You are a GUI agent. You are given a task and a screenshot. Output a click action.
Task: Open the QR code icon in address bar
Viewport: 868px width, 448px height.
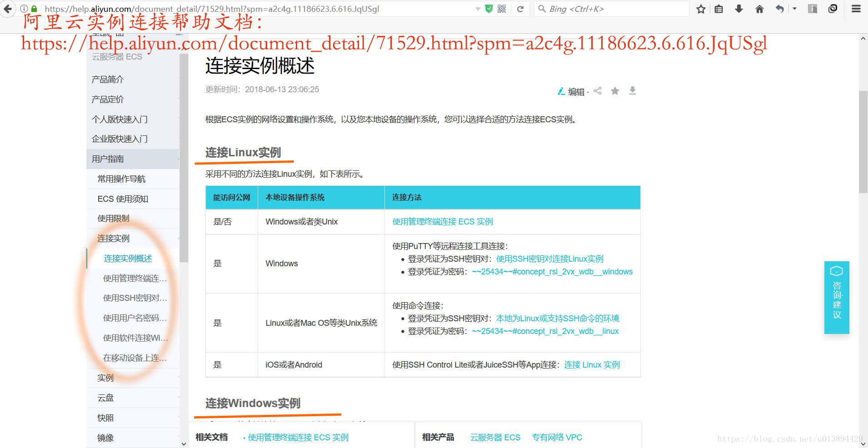(x=502, y=9)
